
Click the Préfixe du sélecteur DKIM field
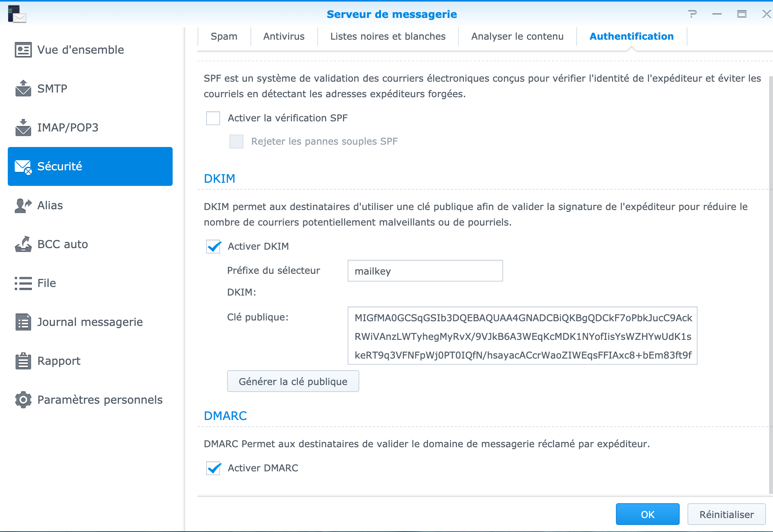click(425, 271)
